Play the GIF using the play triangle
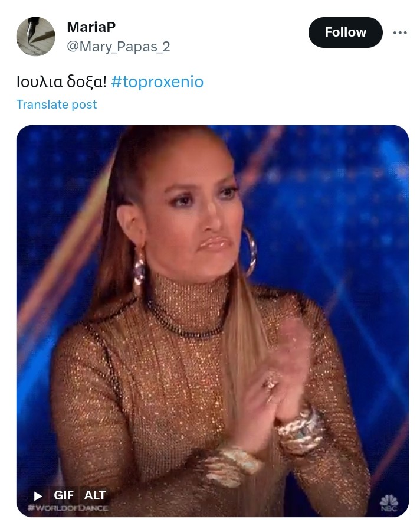This screenshot has height=529, width=420. (38, 495)
